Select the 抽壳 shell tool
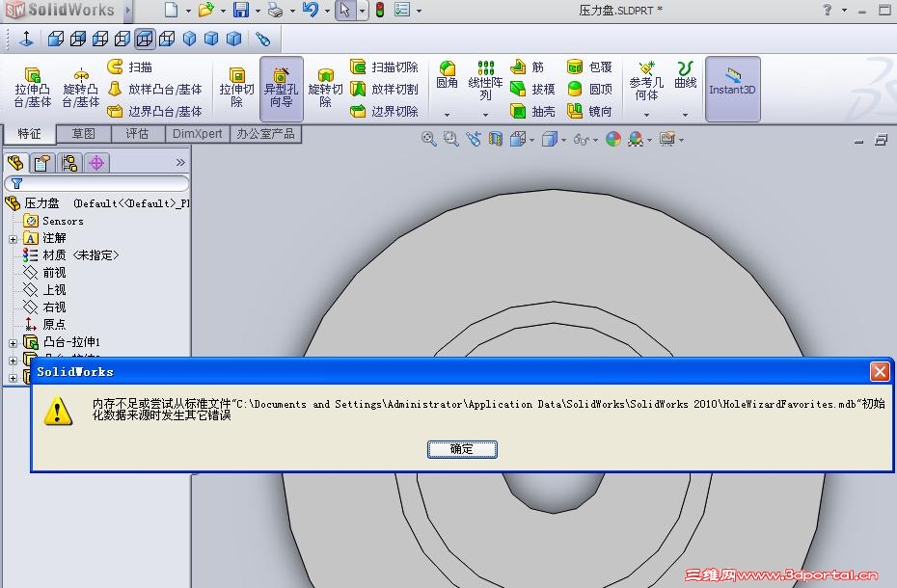897x588 pixels. coord(532,111)
